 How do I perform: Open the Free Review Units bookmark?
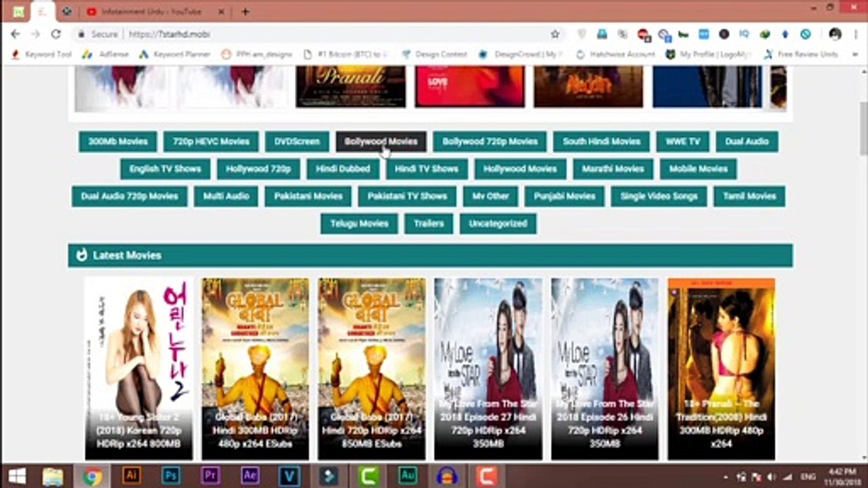tap(801, 54)
